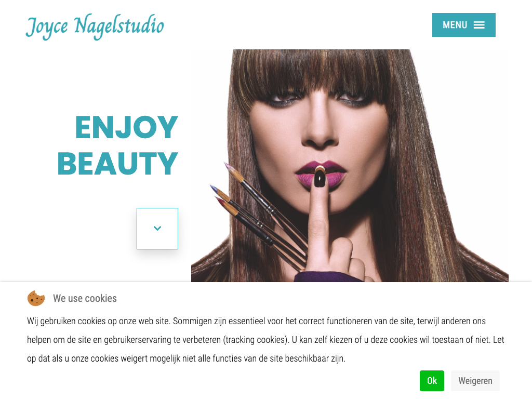Click the MENU label text
This screenshot has width=532, height=399.
coord(455,25)
